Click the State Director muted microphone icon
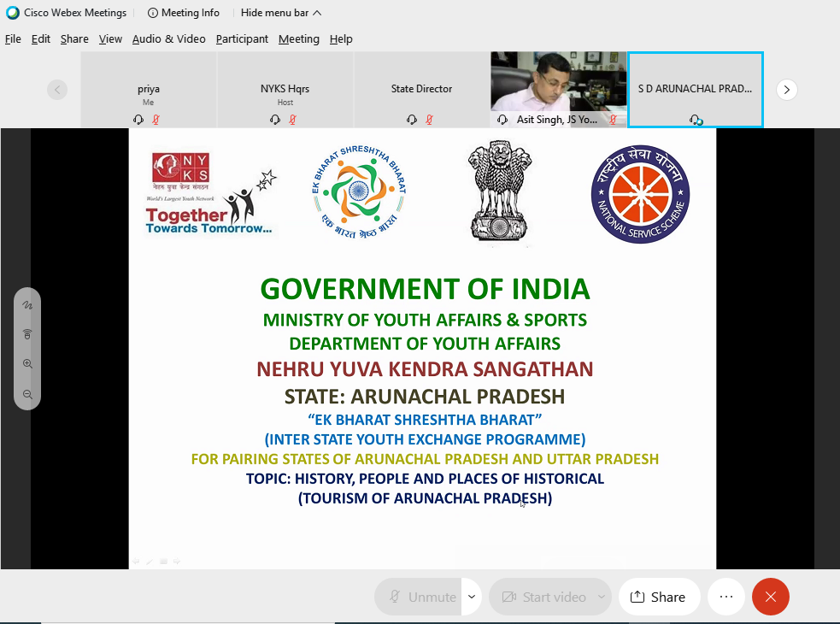Screen dimensions: 840x624 point(429,120)
